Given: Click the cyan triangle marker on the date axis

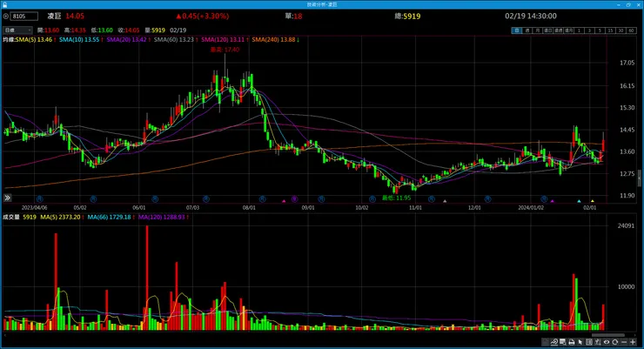Looking at the screenshot, I should pyautogui.click(x=579, y=201).
